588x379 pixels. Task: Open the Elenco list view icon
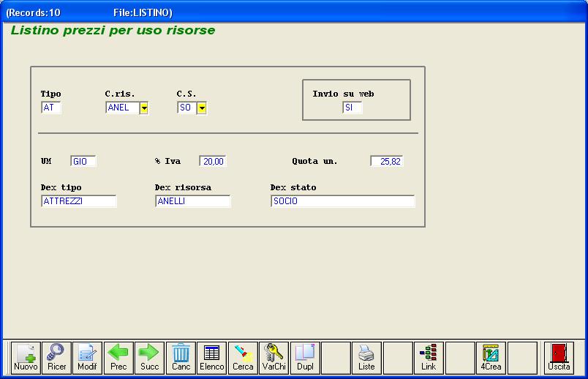coord(212,357)
